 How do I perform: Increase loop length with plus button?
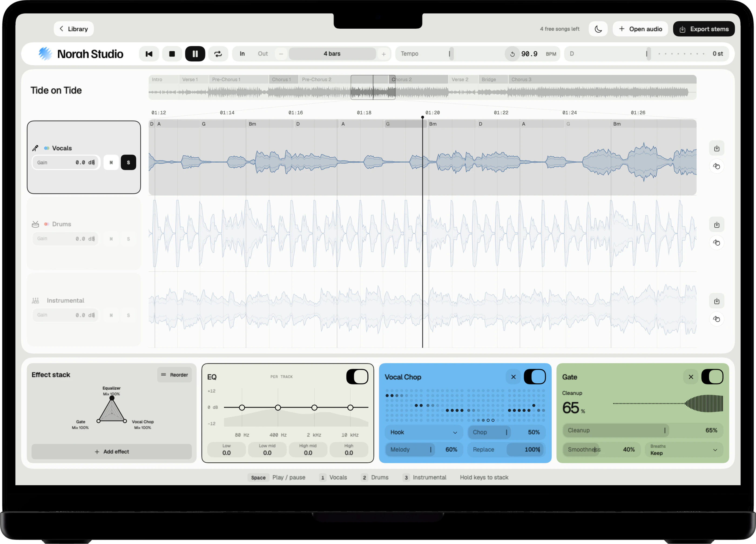384,54
